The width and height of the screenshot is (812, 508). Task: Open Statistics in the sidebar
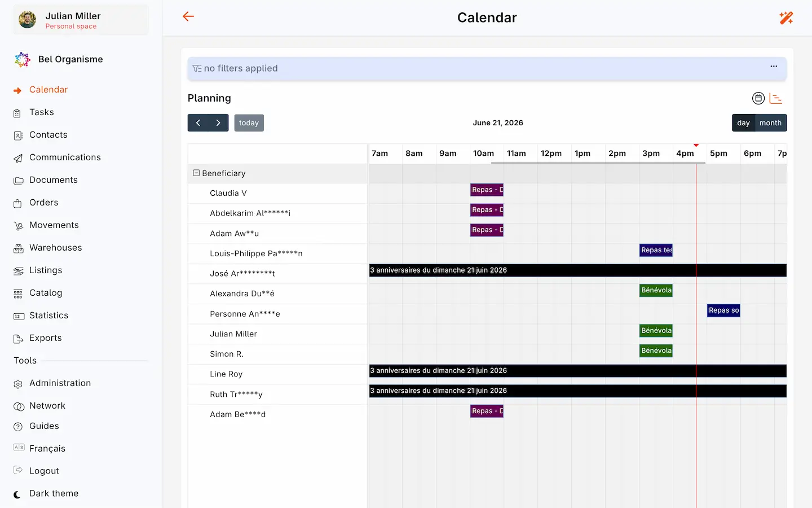[x=48, y=316]
